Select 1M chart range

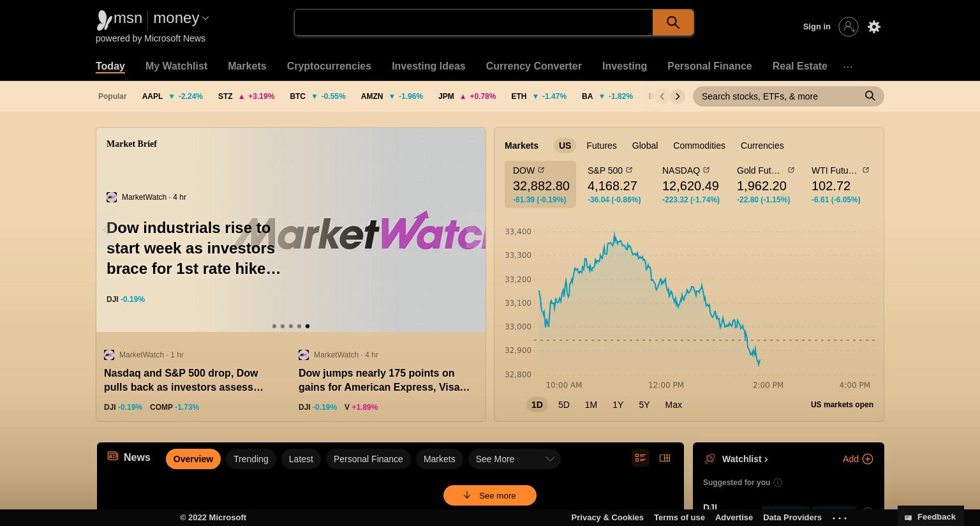pos(591,405)
